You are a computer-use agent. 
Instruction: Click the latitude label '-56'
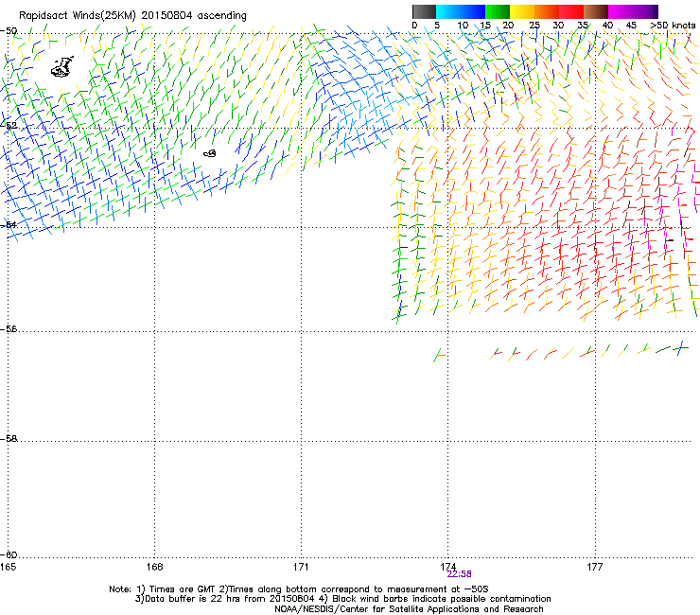coord(9,329)
